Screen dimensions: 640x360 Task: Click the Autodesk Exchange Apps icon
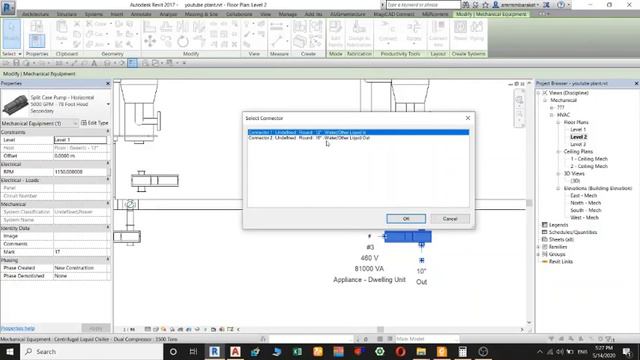click(x=547, y=5)
